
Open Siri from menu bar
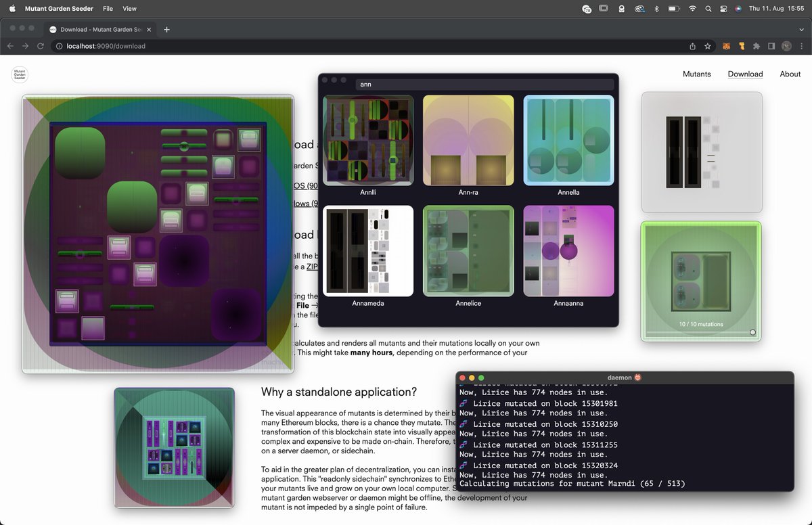pos(738,9)
